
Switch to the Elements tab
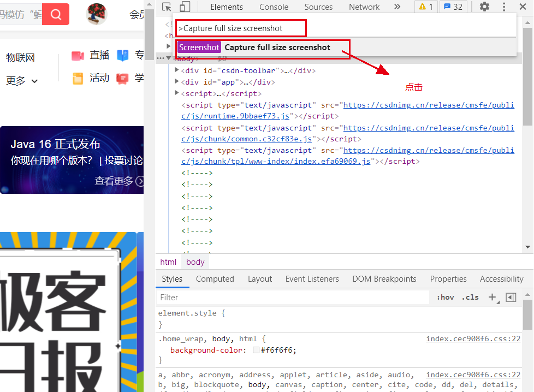(227, 7)
